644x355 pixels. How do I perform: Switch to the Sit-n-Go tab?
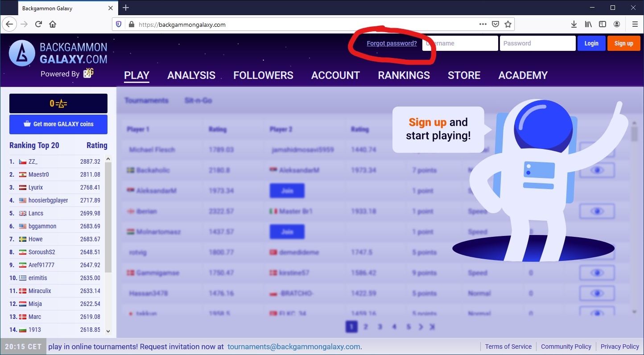coord(198,100)
